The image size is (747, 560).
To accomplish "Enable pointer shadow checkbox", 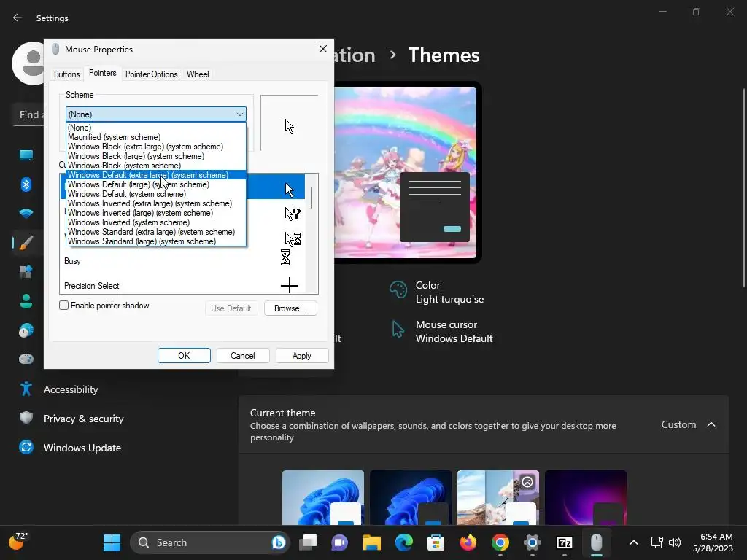I will click(x=64, y=306).
